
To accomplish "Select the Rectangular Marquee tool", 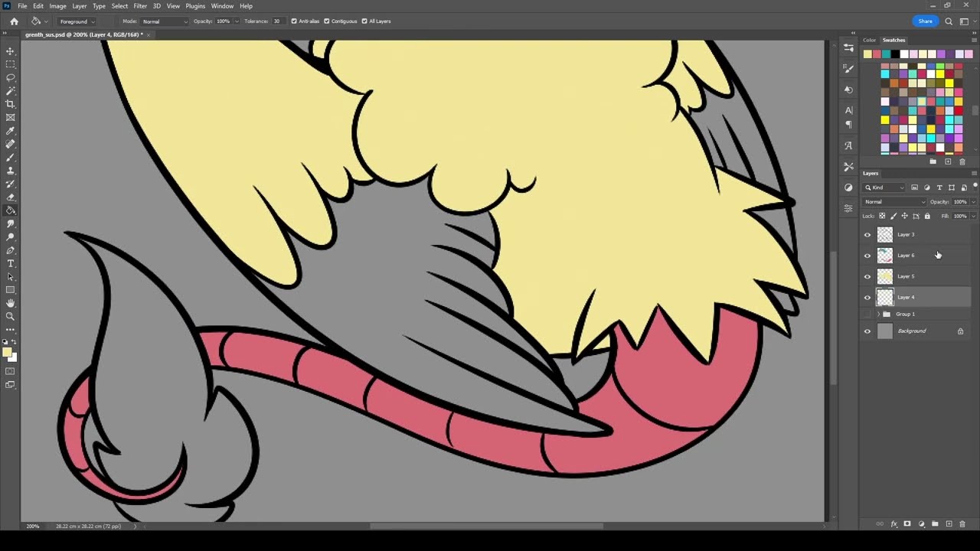I will [x=11, y=64].
